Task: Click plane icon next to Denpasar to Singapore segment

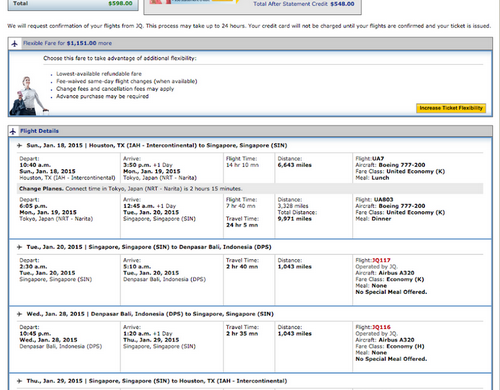Action: point(19,314)
